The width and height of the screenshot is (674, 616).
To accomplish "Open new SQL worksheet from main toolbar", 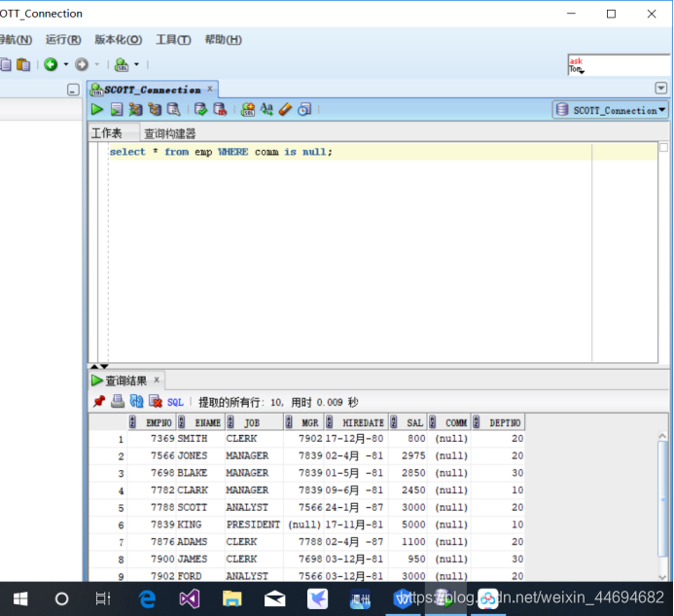I will click(122, 64).
